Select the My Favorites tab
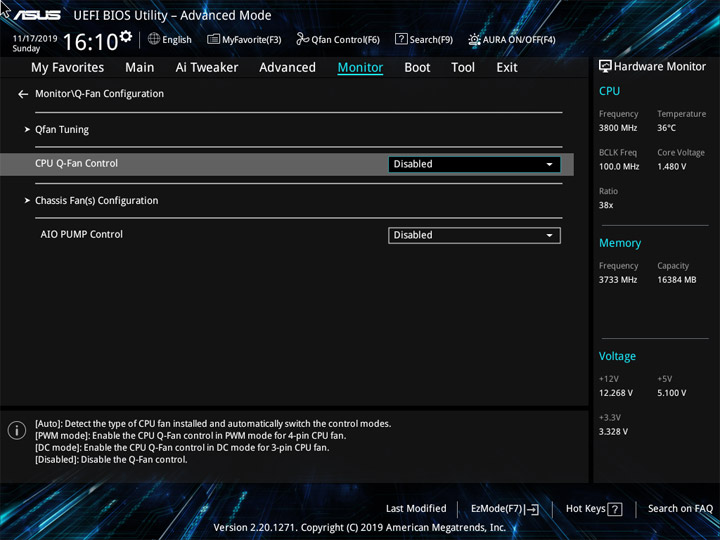The width and height of the screenshot is (720, 540). point(68,68)
